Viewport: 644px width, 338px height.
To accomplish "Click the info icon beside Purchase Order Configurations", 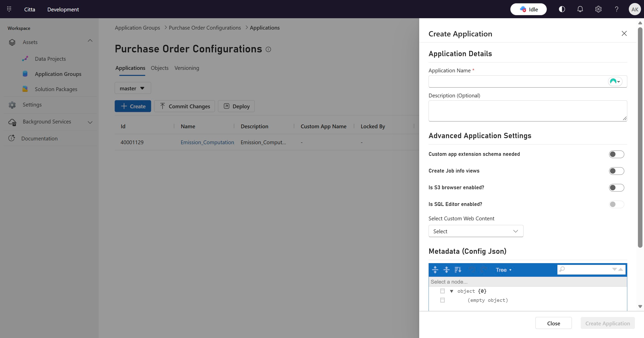I will [268, 49].
